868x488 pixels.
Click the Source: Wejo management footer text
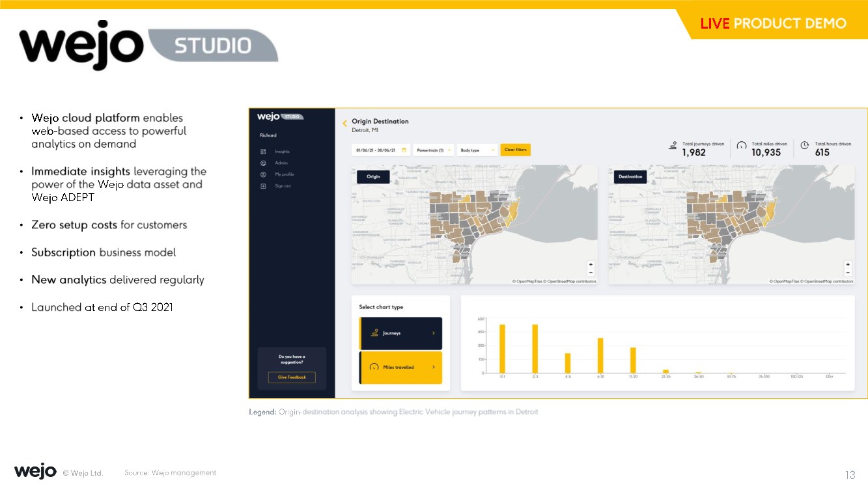point(171,473)
